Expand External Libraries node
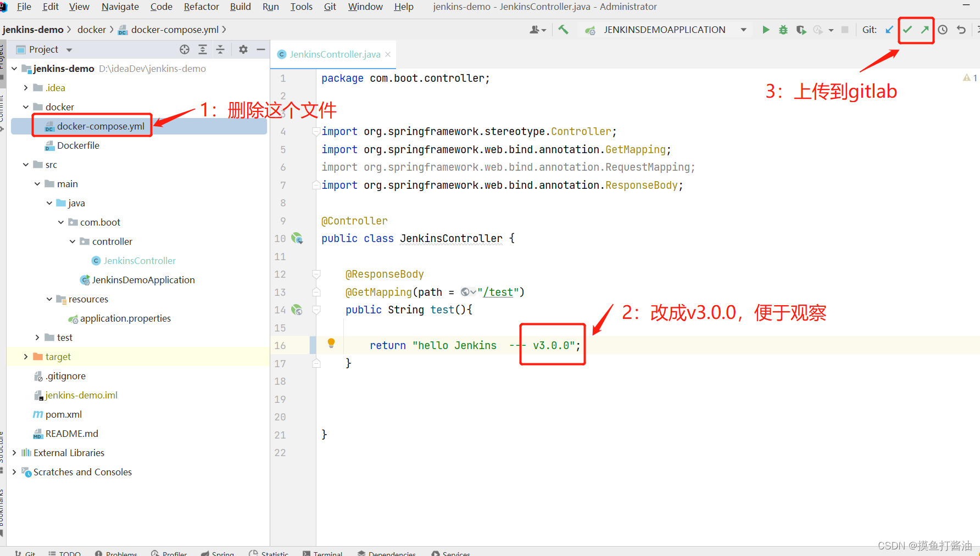The height and width of the screenshot is (556, 980). point(14,453)
